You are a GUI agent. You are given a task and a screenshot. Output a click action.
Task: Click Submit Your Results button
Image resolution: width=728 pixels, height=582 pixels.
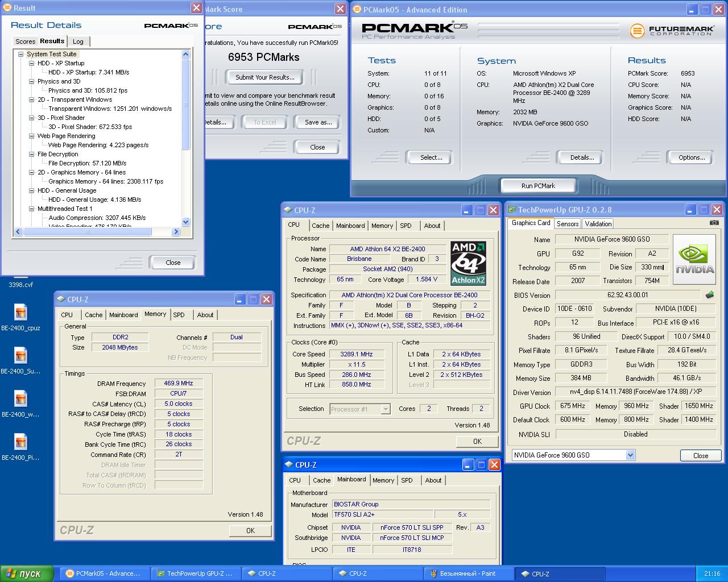265,77
